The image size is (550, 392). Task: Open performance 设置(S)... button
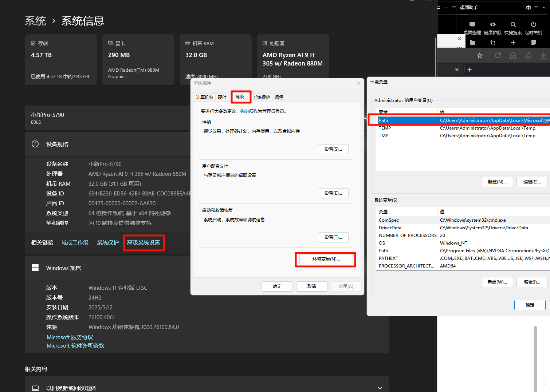click(x=333, y=149)
